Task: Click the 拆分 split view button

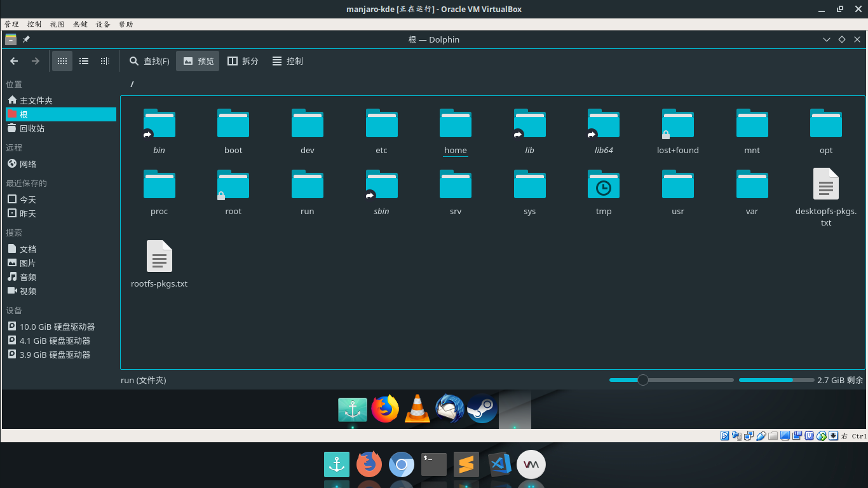Action: (243, 61)
